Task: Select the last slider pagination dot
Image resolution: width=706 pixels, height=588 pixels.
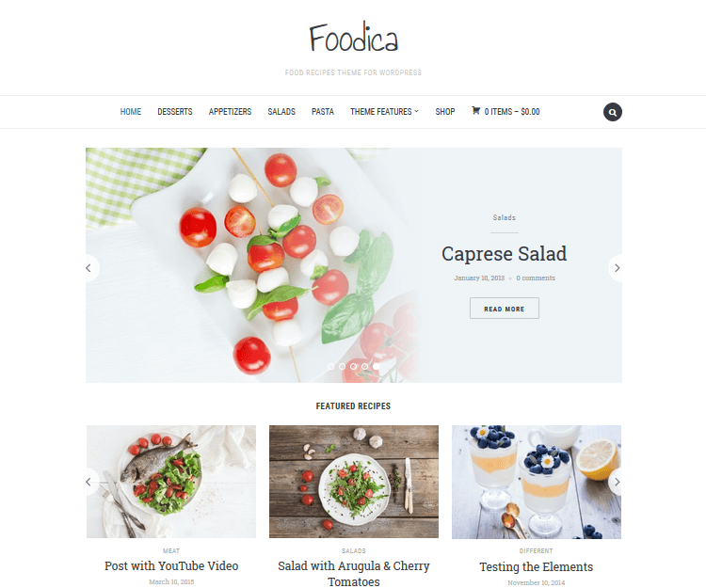Action: click(376, 367)
